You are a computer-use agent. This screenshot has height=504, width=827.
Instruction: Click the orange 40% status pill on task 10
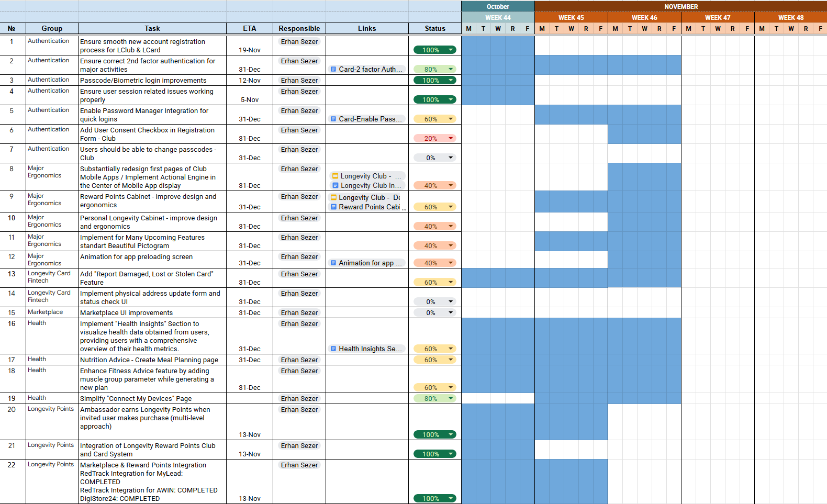click(431, 226)
